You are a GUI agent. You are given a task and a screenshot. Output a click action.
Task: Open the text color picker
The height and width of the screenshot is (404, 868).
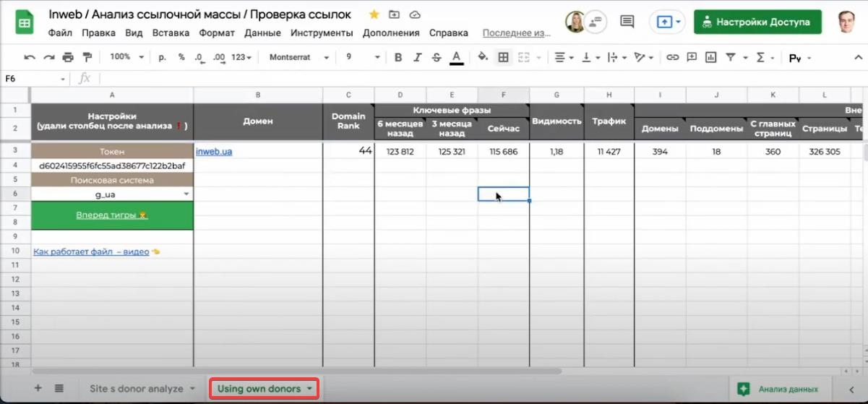tap(456, 58)
